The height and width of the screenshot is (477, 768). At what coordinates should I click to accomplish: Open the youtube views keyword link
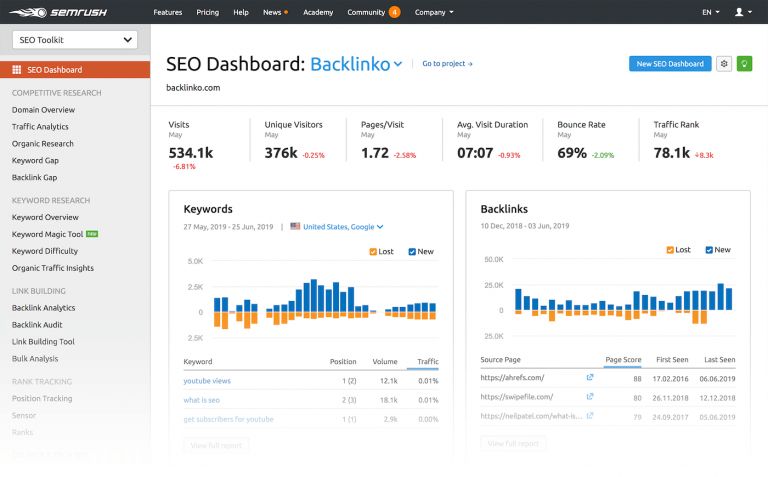(207, 380)
